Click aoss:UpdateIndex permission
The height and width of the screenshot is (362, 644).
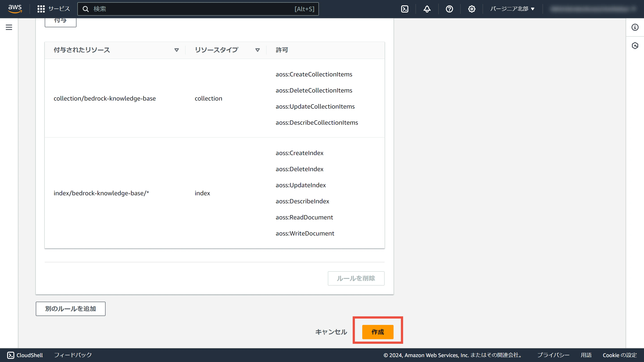tap(301, 185)
